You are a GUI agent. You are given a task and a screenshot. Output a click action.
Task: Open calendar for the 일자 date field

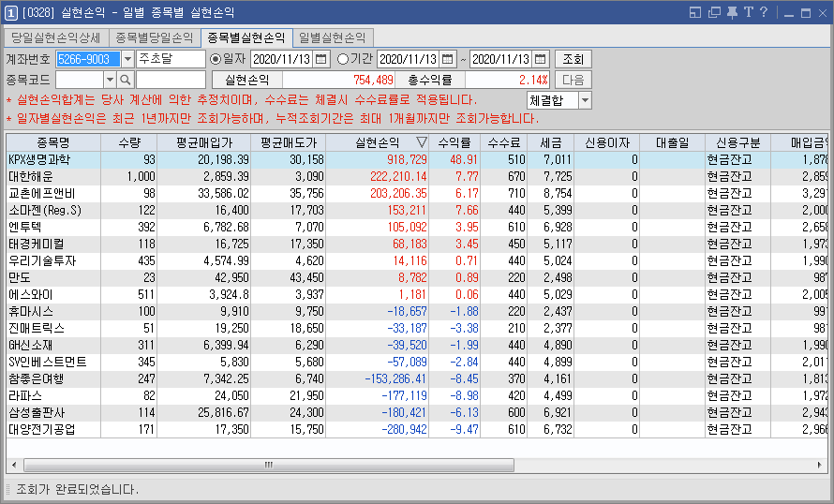pyautogui.click(x=320, y=59)
